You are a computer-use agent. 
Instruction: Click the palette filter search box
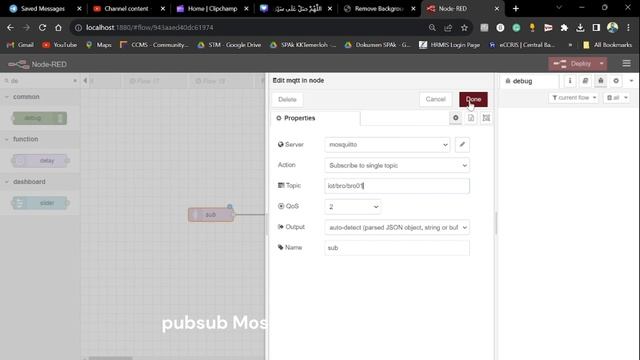point(40,81)
